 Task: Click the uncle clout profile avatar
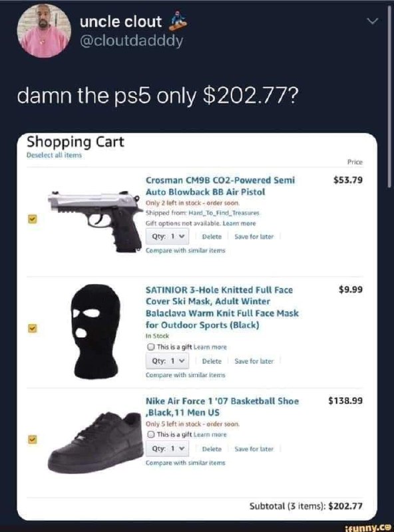(x=44, y=31)
